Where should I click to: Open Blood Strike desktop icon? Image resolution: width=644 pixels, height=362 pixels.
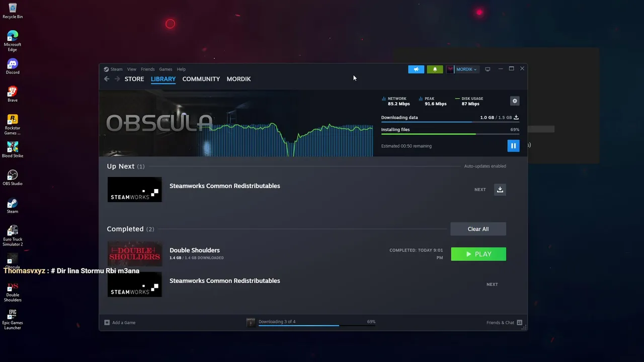click(13, 150)
